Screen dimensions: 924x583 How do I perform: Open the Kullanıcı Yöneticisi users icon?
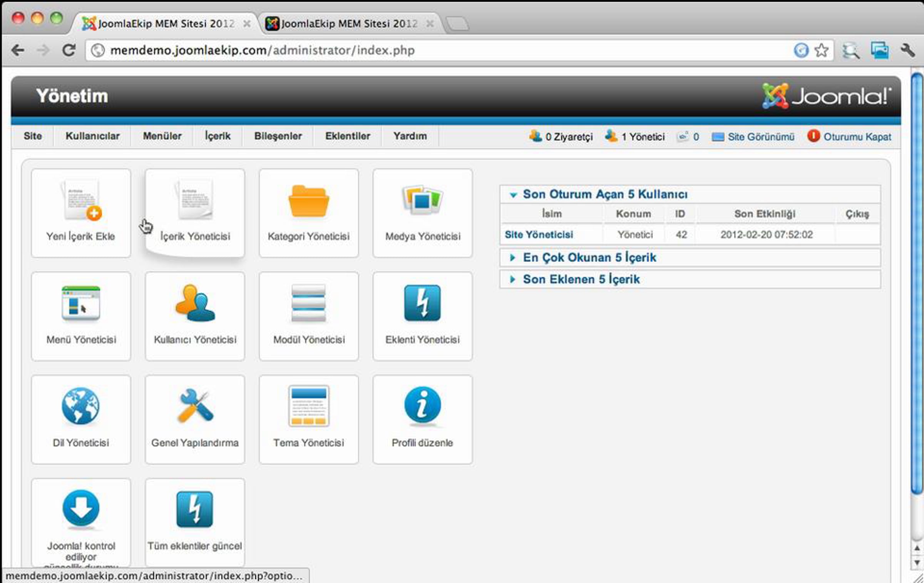click(195, 303)
